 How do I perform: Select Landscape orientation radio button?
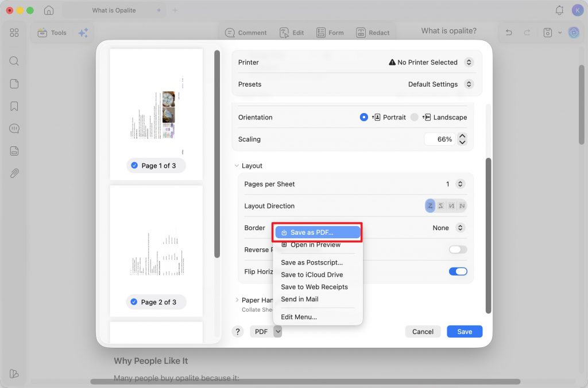point(415,117)
